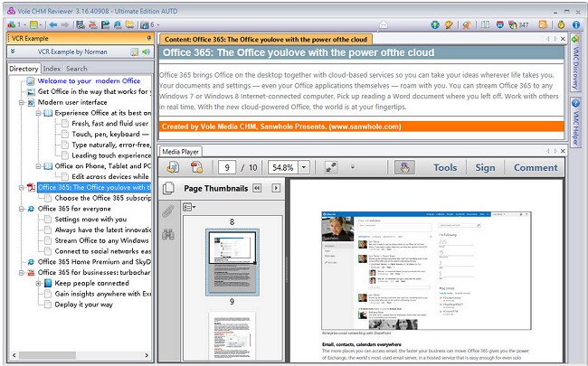Click the double chevron in the VCR Example header
Viewport: 588px width, 366px height.
tap(13, 52)
